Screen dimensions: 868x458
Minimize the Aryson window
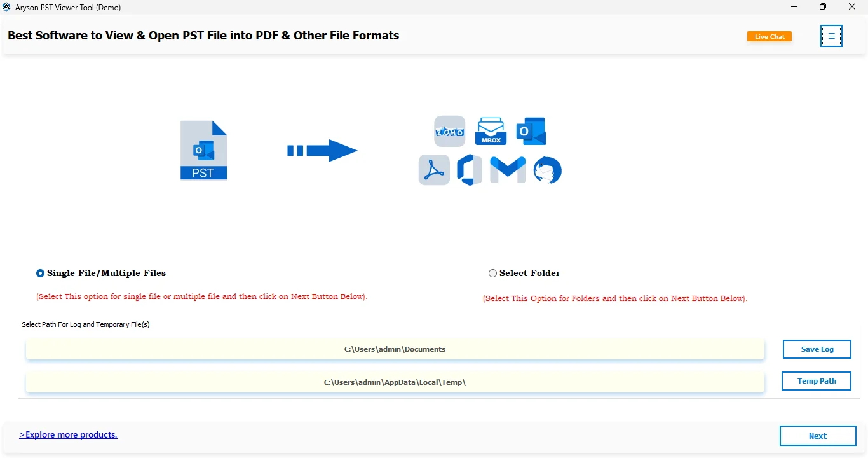click(x=794, y=7)
